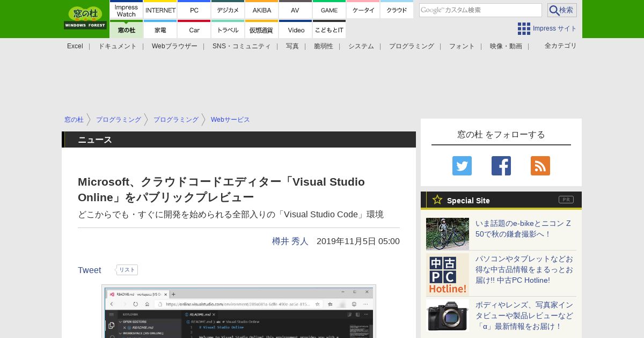Open the 中古PC Hotline! article link
The height and width of the screenshot is (338, 644).
[x=524, y=269]
